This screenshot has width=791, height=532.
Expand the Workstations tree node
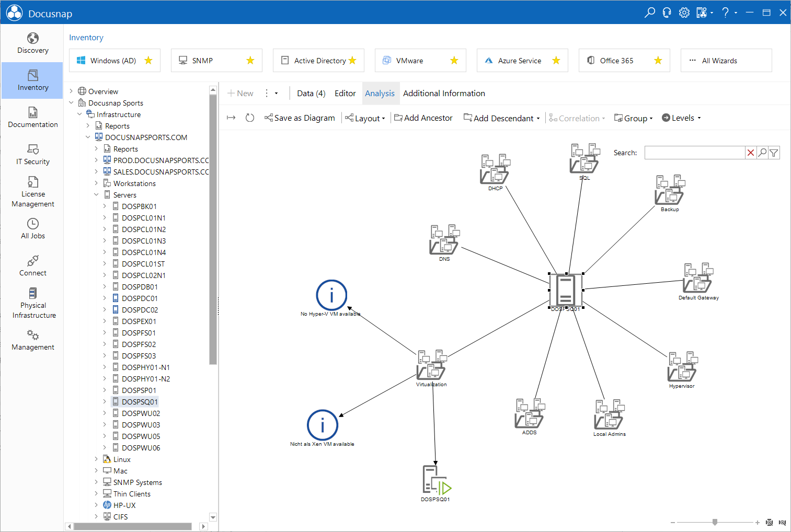pos(96,183)
